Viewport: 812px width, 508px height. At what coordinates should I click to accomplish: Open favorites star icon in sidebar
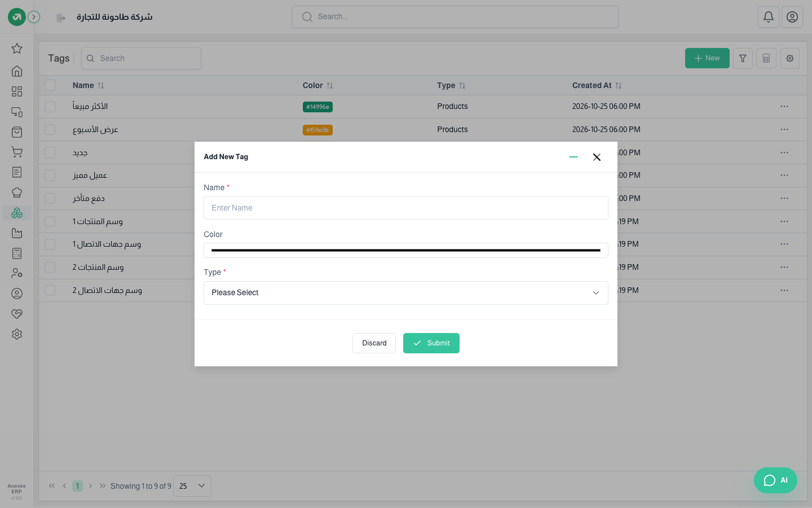(x=17, y=49)
